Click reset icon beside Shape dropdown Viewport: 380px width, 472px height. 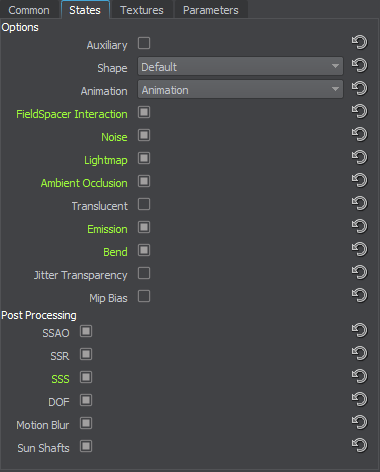point(359,65)
